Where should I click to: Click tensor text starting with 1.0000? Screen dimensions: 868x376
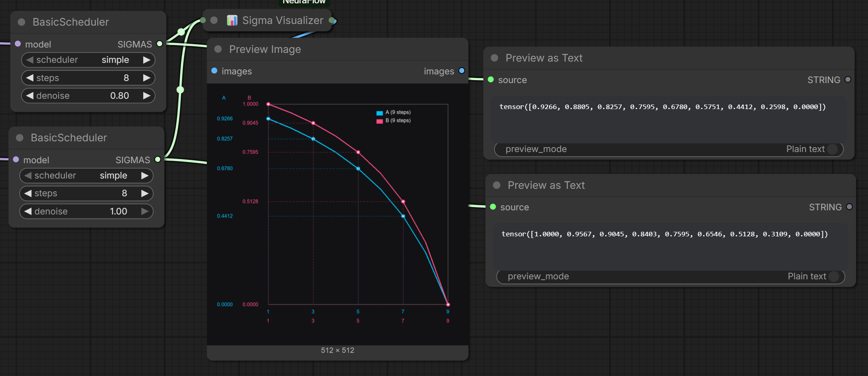coord(665,234)
